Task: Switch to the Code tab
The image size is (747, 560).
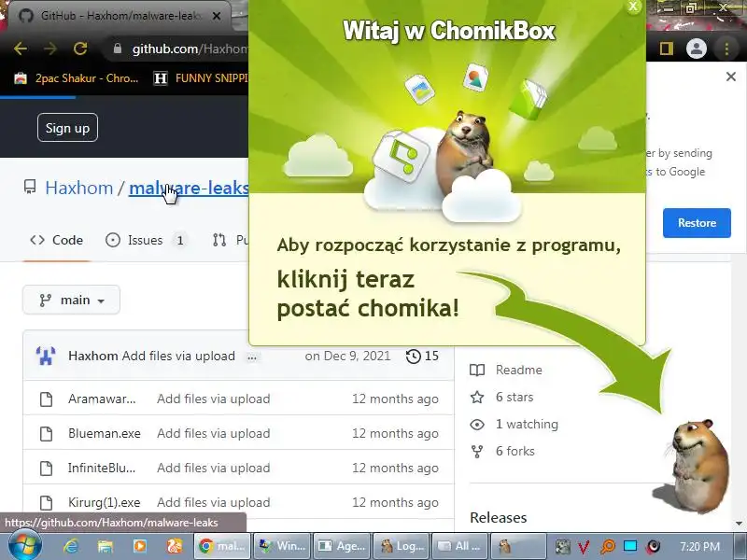Action: (x=56, y=240)
